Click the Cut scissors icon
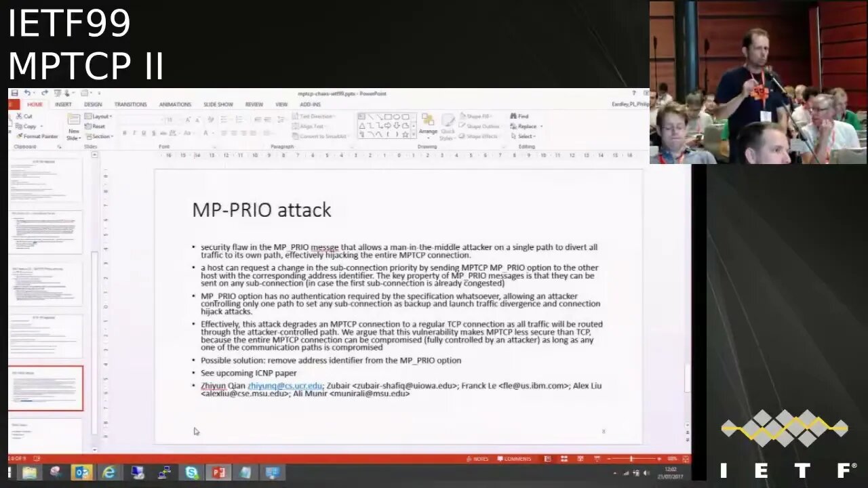Screen dimensions: 868x488 [x=19, y=116]
